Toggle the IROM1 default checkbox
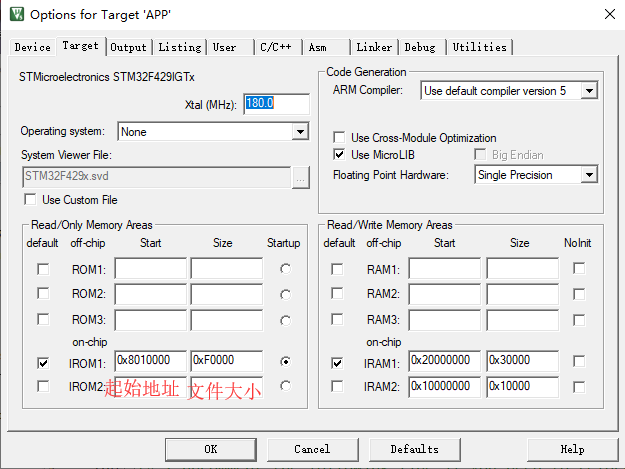Image resolution: width=625 pixels, height=469 pixels. pyautogui.click(x=43, y=363)
